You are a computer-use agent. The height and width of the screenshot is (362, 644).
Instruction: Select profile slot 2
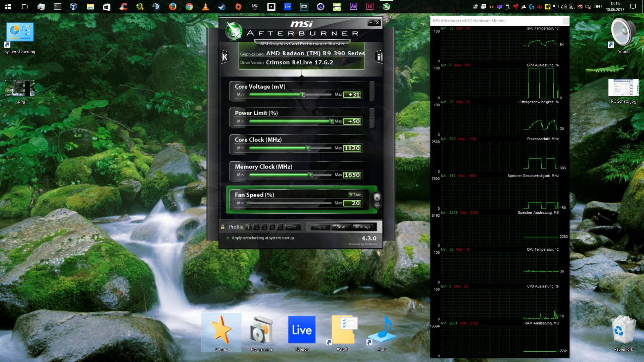coord(256,227)
